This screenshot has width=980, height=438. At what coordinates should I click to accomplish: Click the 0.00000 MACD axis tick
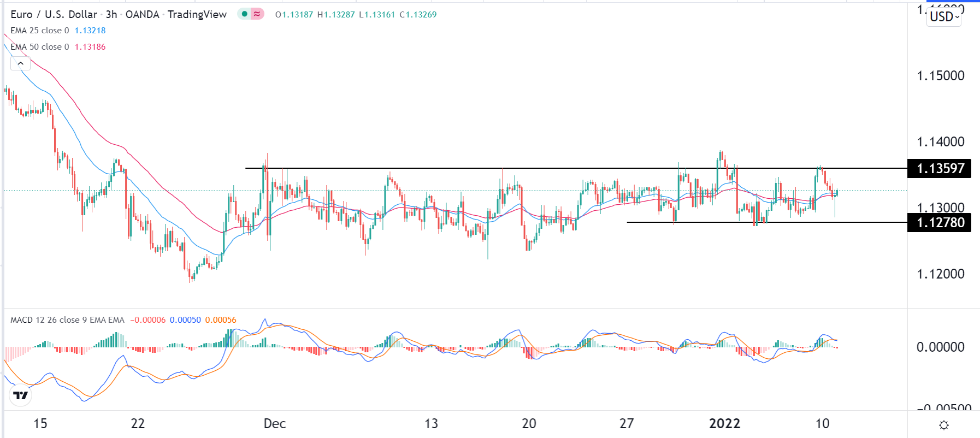941,347
